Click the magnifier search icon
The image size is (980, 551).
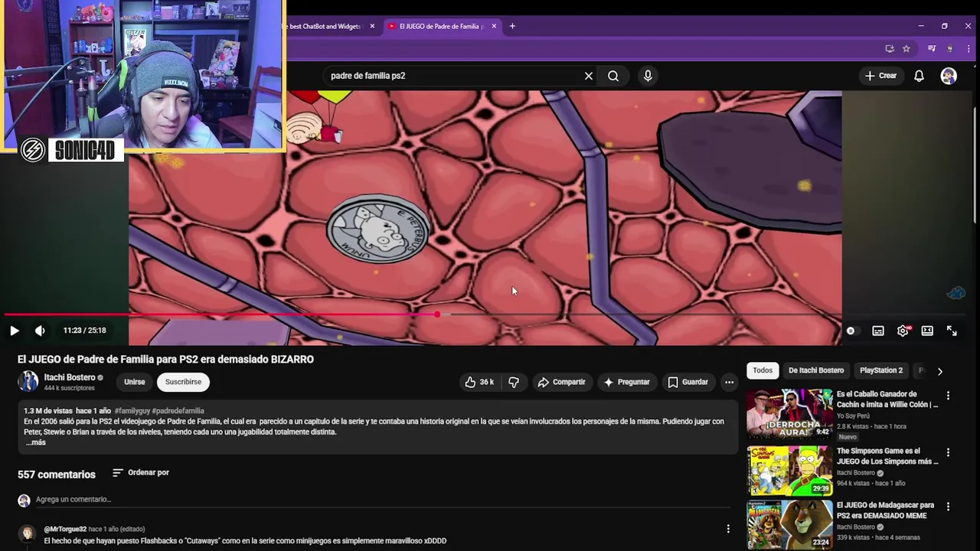pyautogui.click(x=613, y=76)
